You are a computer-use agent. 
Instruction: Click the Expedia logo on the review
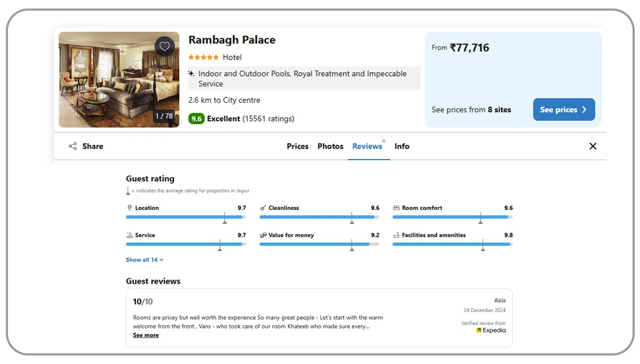coord(490,330)
